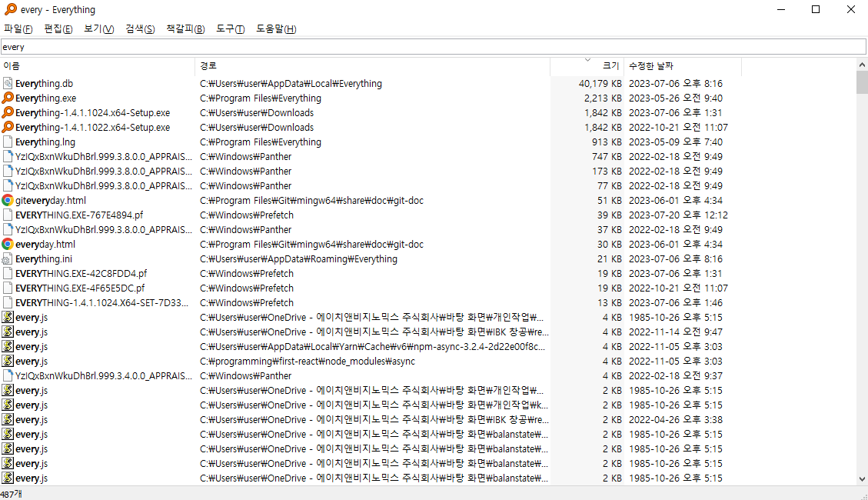Click the vertical scrollbar up arrow

point(862,65)
